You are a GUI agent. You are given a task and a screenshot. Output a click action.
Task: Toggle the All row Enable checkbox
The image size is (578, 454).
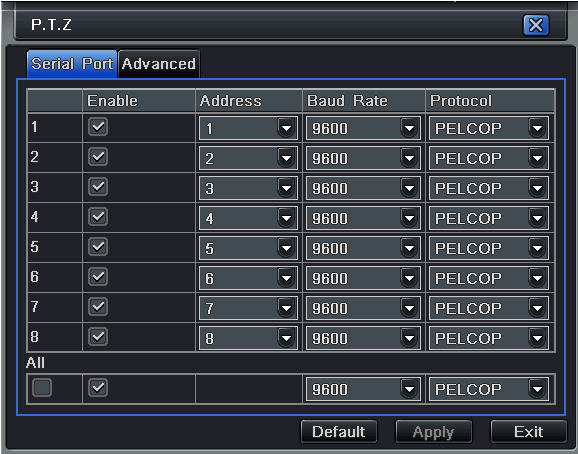point(98,388)
